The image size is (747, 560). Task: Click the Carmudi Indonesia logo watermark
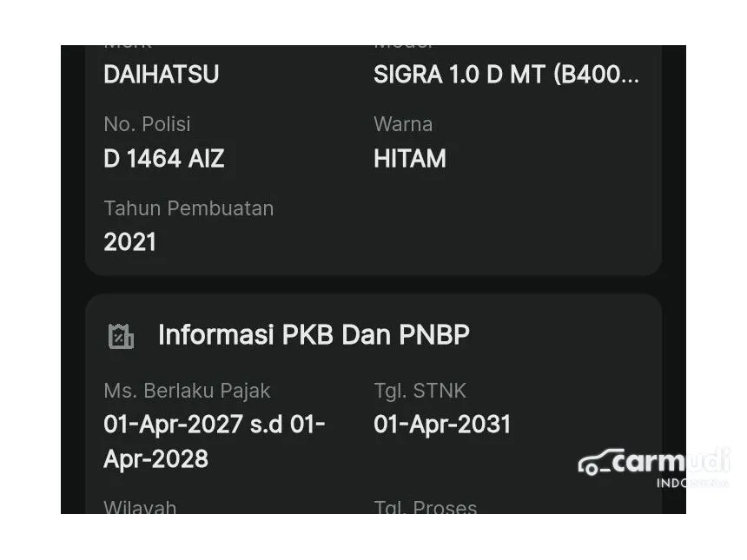point(654,467)
